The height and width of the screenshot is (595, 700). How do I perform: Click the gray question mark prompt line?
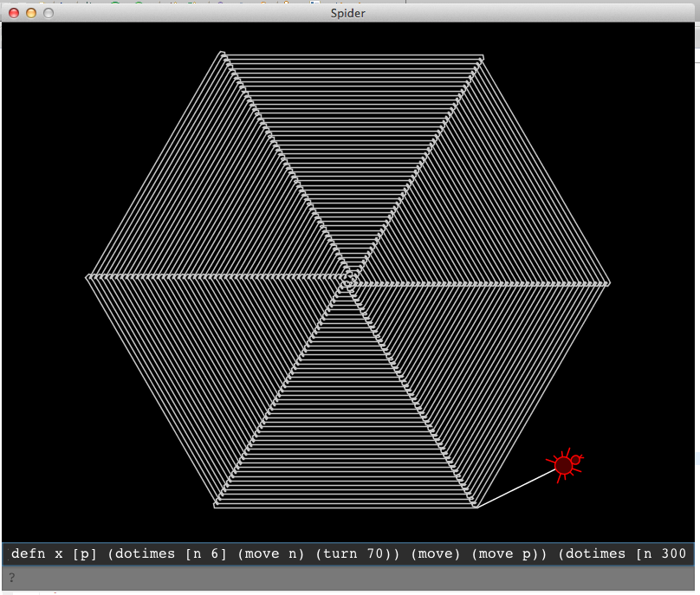[x=348, y=577]
